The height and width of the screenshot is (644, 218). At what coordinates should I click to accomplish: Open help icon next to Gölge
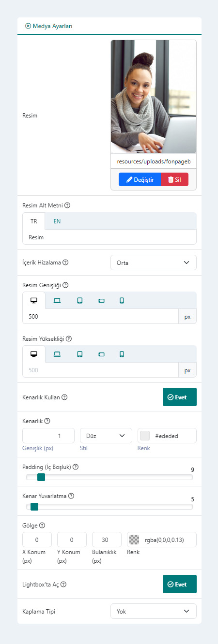click(x=42, y=525)
